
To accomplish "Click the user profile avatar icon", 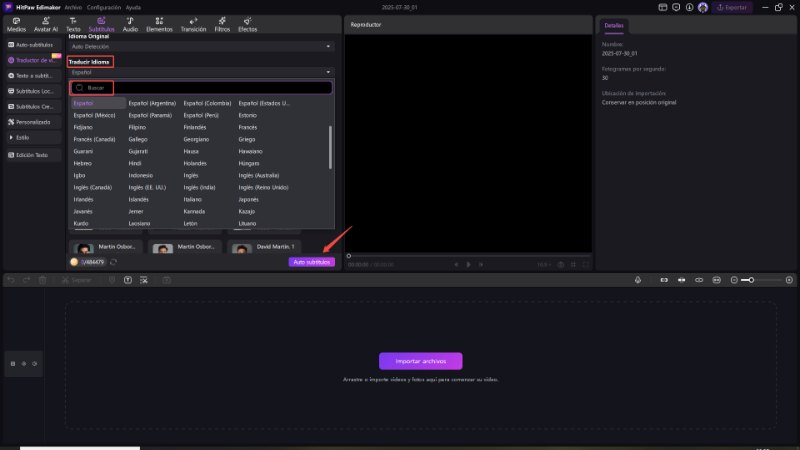I will tap(703, 7).
